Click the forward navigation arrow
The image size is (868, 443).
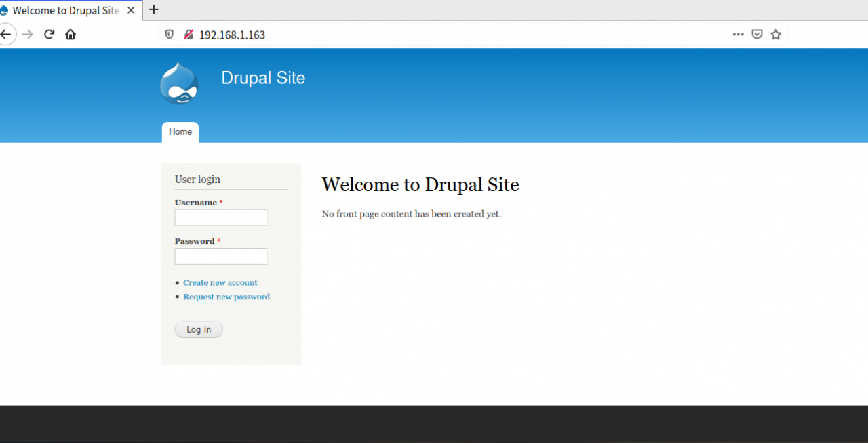(x=27, y=35)
